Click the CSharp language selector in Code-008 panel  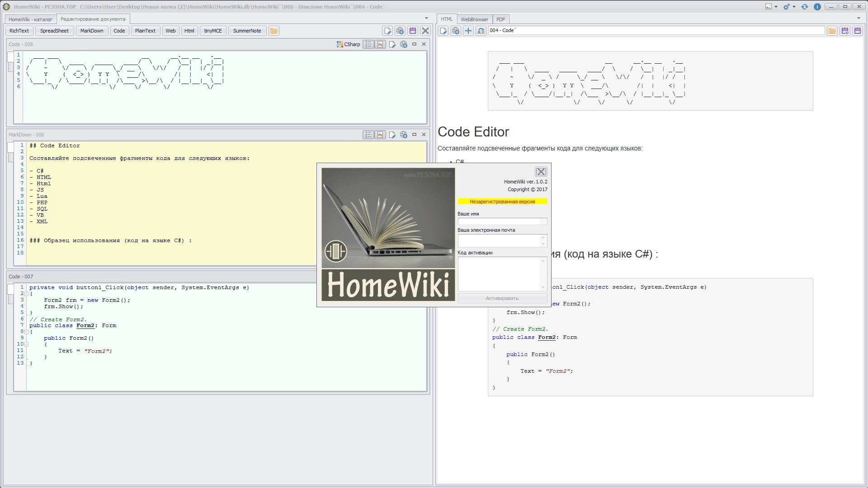pyautogui.click(x=349, y=44)
